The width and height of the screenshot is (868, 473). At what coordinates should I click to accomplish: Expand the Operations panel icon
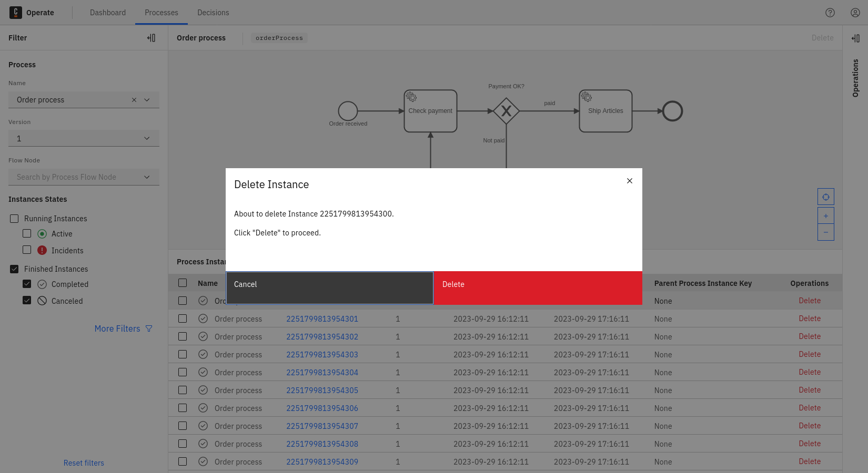(x=855, y=38)
